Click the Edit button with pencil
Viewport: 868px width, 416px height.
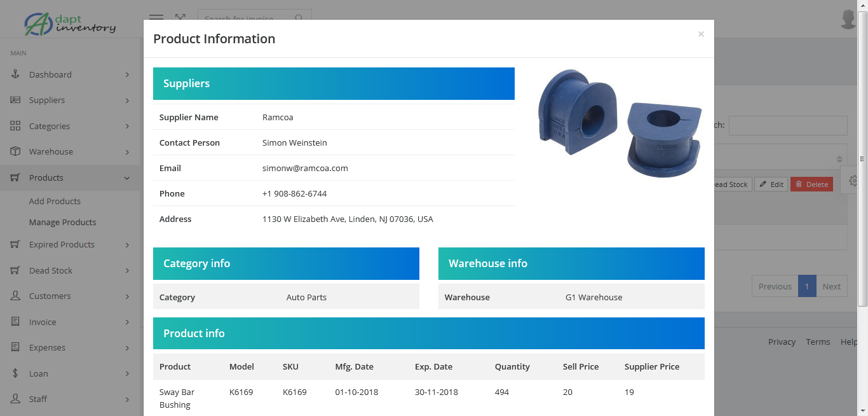771,184
